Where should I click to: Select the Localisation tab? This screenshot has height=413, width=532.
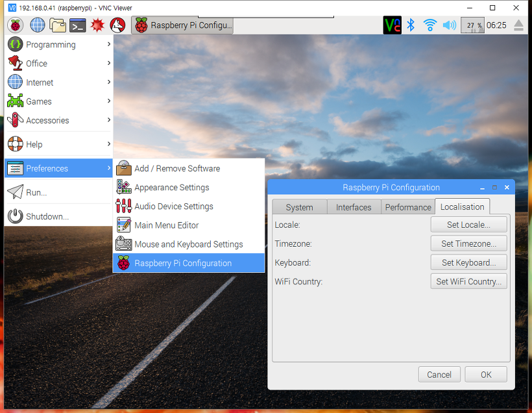[x=463, y=206]
